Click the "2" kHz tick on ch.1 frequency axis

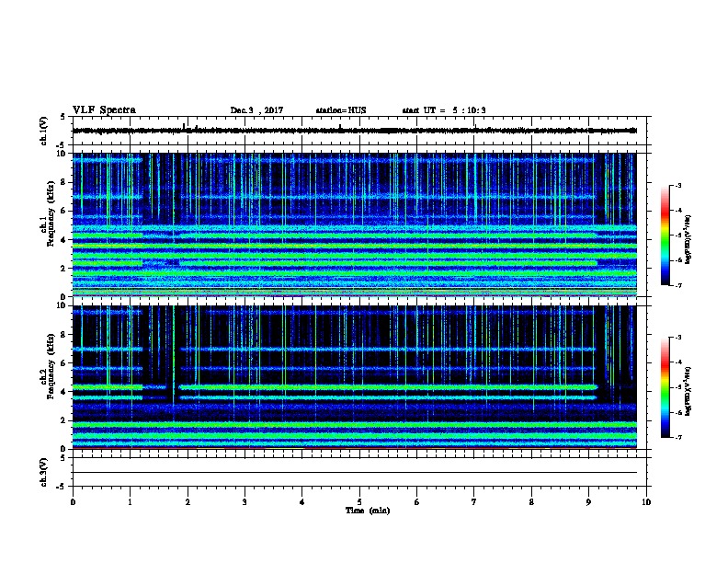pos(63,268)
